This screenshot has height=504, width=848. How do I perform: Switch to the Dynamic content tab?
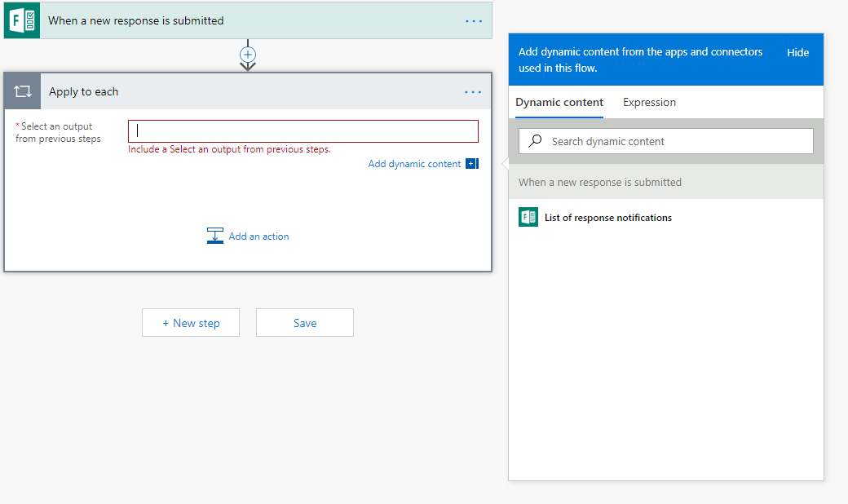(x=559, y=102)
